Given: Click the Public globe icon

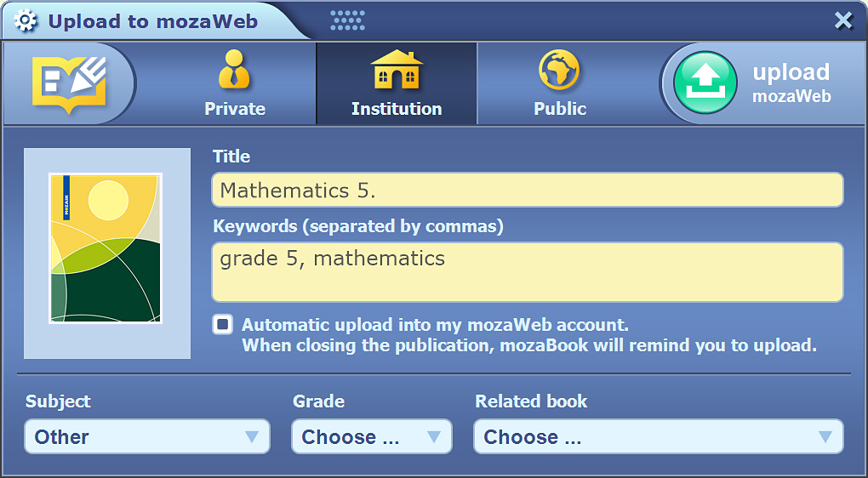Looking at the screenshot, I should point(559,70).
